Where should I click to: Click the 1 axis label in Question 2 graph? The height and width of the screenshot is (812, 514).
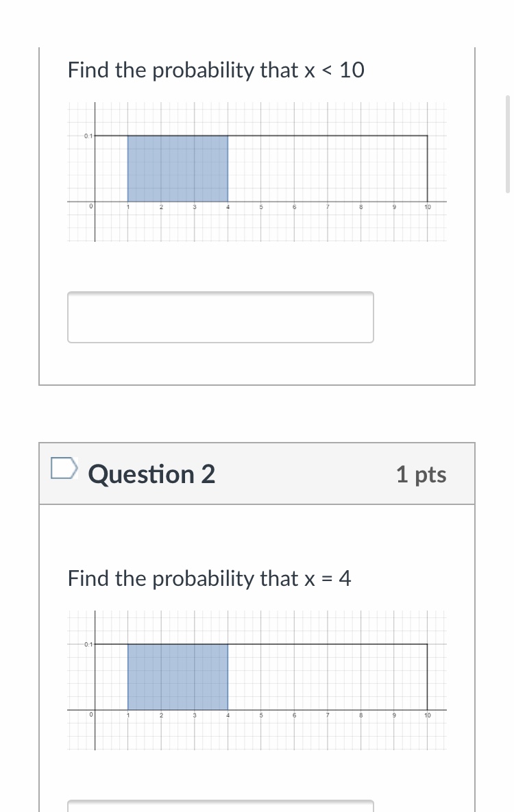(128, 715)
